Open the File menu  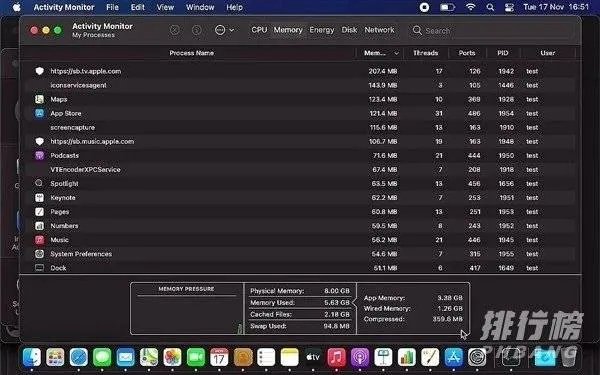point(112,7)
